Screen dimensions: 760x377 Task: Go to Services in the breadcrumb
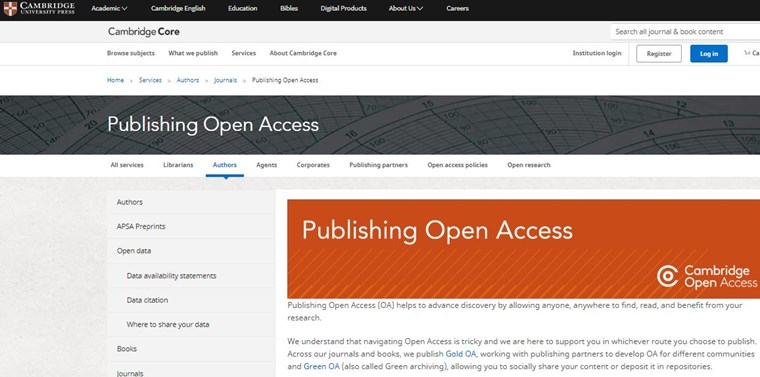click(x=150, y=80)
